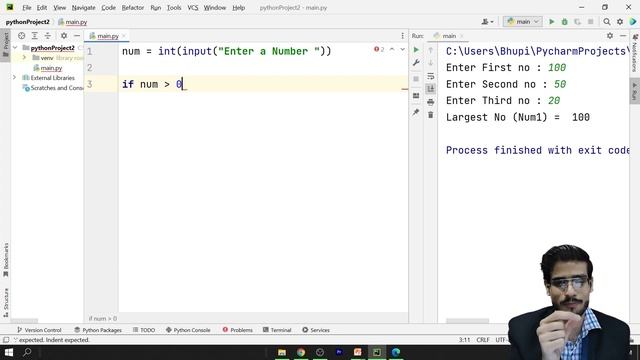Click the CRLF line separator in status bar

pyautogui.click(x=483, y=340)
